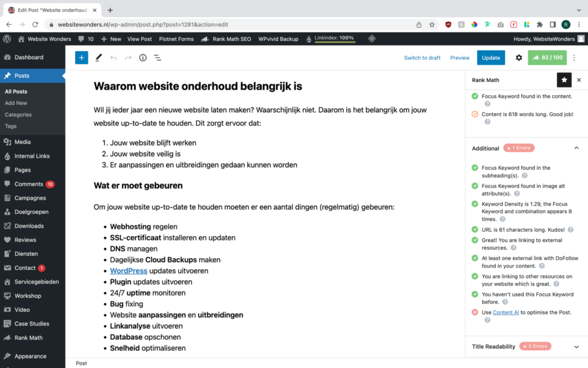Open the List View outline icon
588x368 pixels.
click(157, 57)
